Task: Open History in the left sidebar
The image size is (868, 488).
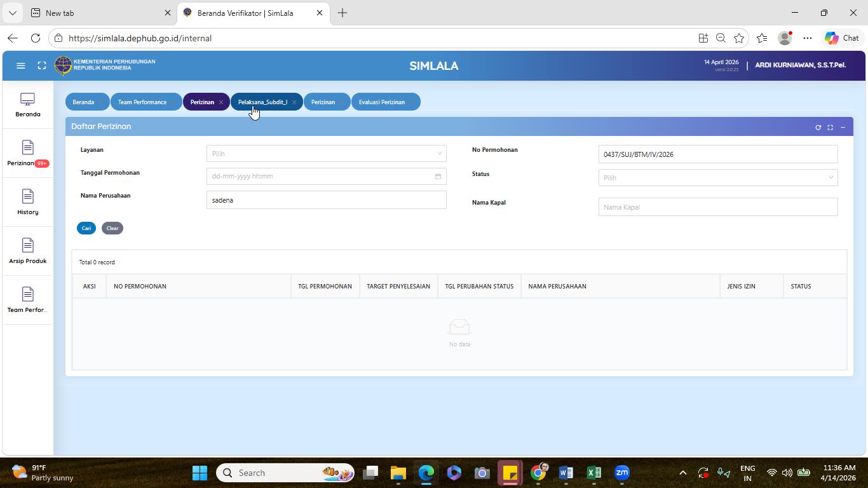Action: (28, 203)
